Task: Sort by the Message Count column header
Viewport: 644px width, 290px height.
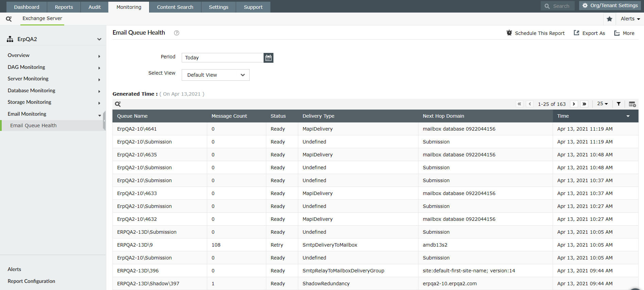Action: pyautogui.click(x=229, y=116)
